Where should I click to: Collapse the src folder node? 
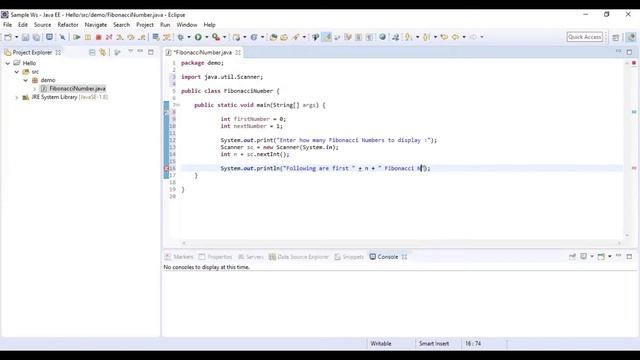point(17,72)
